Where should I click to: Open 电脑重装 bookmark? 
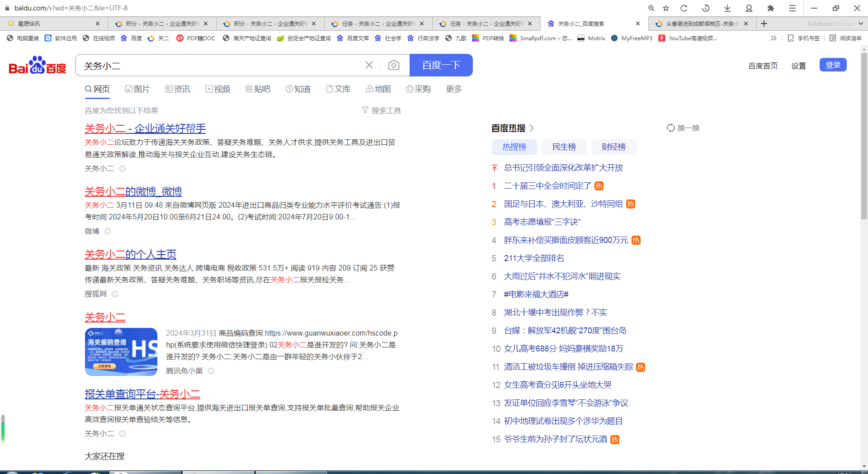click(23, 38)
